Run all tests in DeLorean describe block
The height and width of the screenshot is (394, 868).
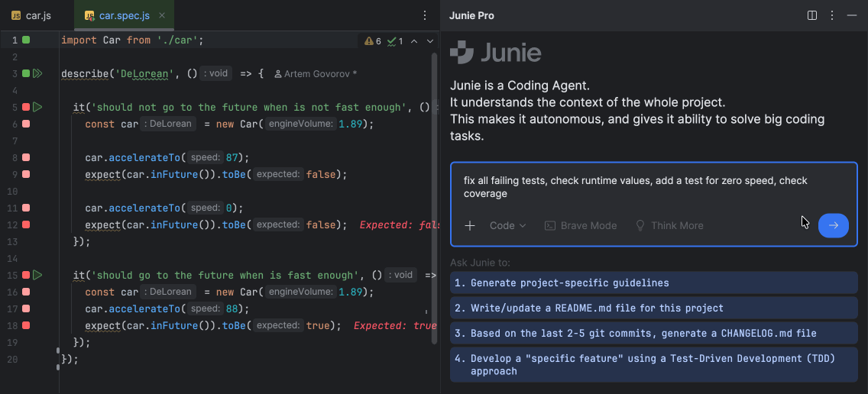point(37,74)
